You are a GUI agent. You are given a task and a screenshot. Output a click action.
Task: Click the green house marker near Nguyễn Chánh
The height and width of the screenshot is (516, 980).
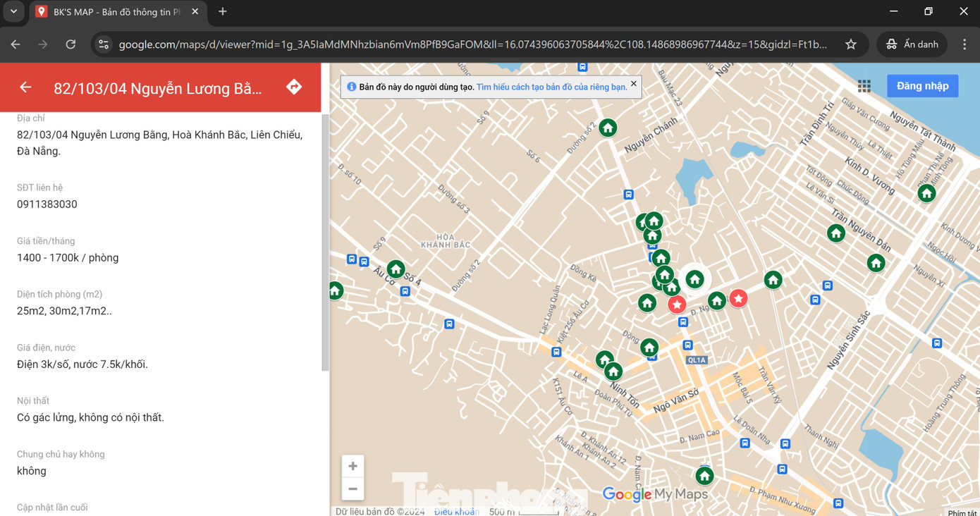coord(608,128)
